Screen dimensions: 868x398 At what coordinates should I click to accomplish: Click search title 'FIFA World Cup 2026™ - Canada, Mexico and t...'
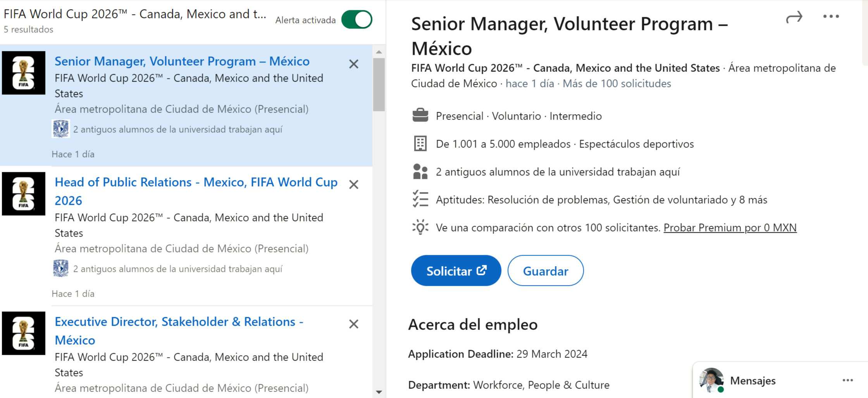(135, 14)
